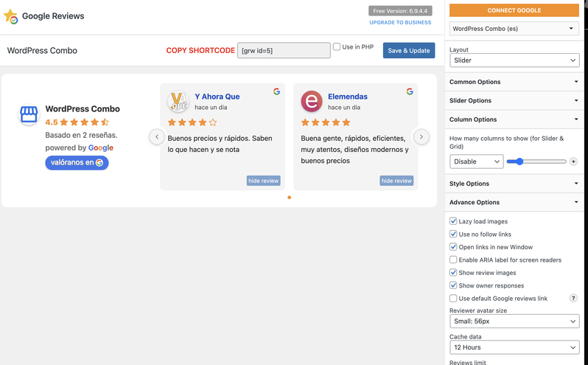This screenshot has height=365, width=588.
Task: Click the Google Reviews star logo icon
Action: pyautogui.click(x=11, y=16)
